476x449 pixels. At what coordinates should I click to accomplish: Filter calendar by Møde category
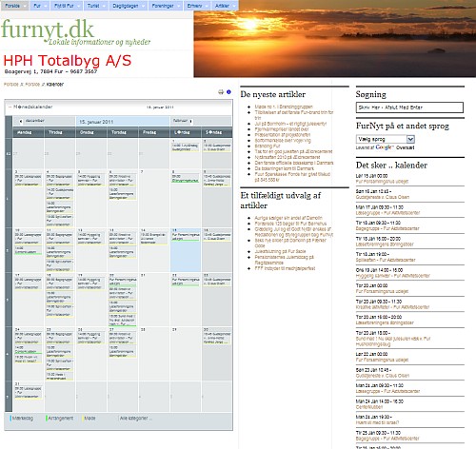click(89, 419)
